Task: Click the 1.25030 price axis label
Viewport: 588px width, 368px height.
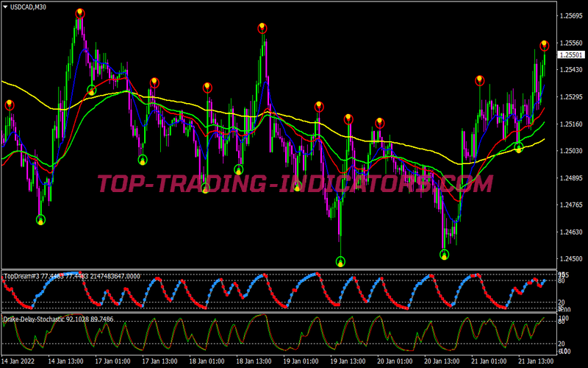Action: click(571, 151)
